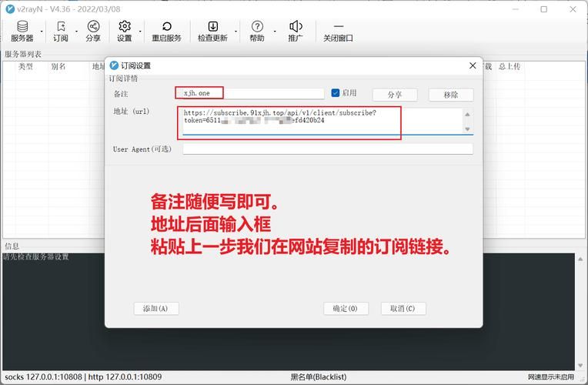Viewport: 588px width, 385px height.
Task: Click the 检查更新 (Check updates) icon
Action: click(212, 31)
